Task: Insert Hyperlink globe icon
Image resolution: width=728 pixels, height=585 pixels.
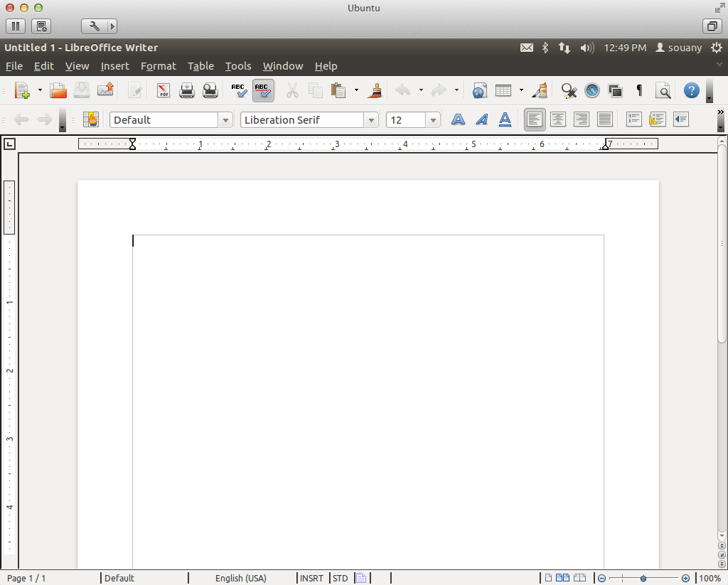Action: pyautogui.click(x=480, y=90)
